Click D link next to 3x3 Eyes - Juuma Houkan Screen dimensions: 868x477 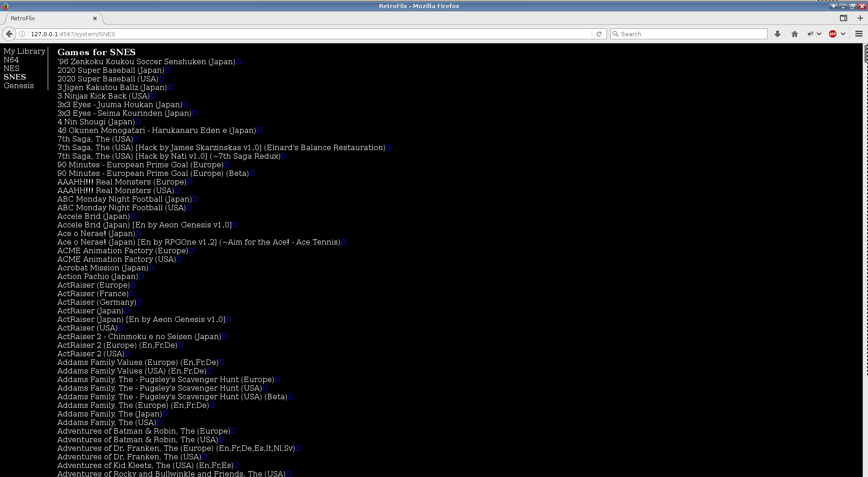point(185,105)
